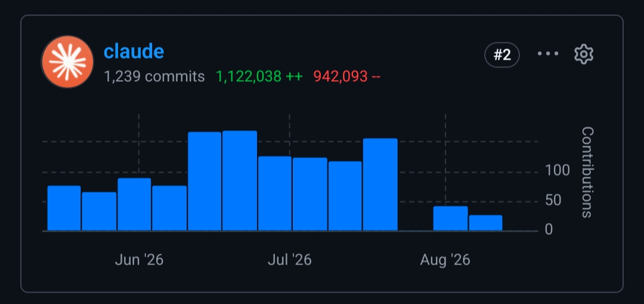Click the Contributions axis title
This screenshot has height=304, width=644.
(x=588, y=173)
